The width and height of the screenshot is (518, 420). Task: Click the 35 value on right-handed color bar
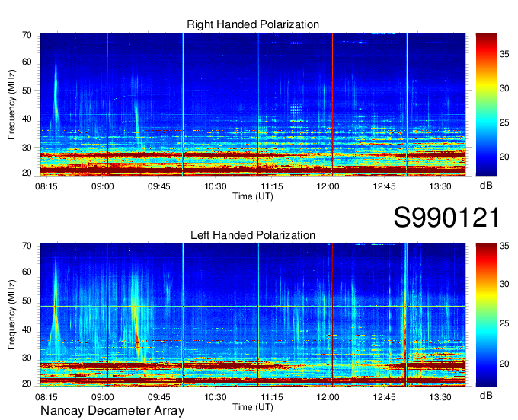(504, 54)
